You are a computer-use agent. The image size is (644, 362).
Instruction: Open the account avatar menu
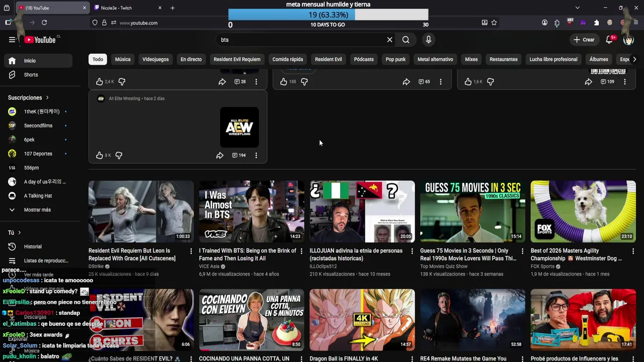(x=628, y=40)
